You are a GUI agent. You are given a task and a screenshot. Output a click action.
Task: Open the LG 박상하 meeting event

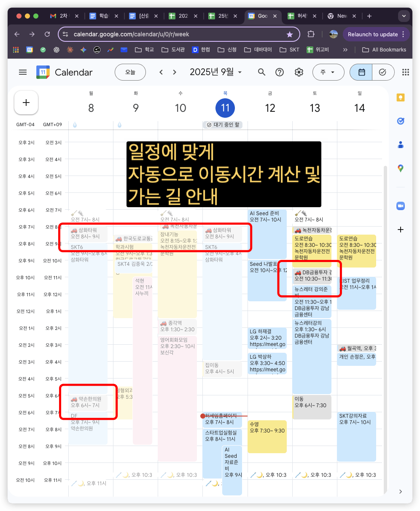click(x=267, y=363)
